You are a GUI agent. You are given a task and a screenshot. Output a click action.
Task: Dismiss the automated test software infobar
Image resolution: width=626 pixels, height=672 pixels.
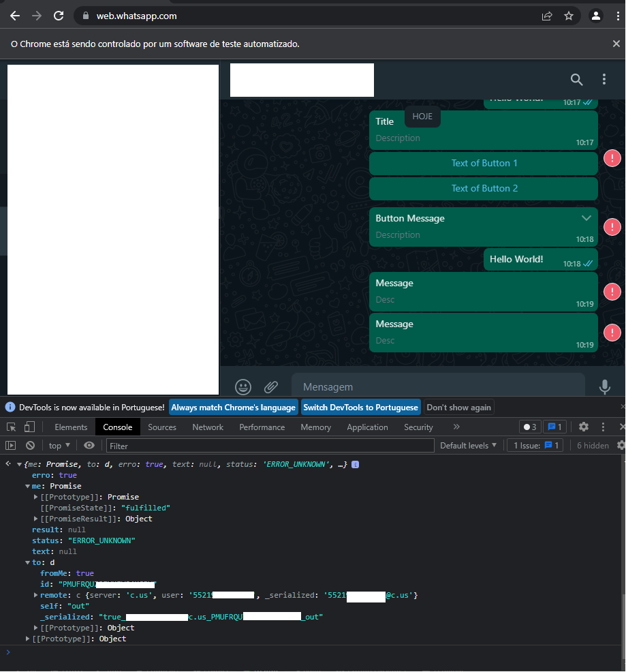point(616,44)
